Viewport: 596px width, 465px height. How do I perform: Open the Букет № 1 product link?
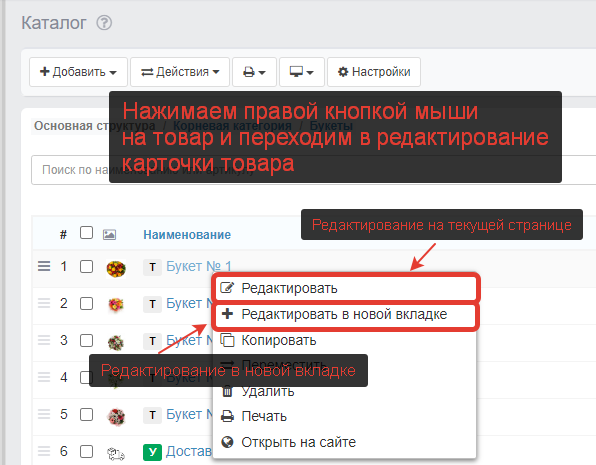[x=198, y=266]
